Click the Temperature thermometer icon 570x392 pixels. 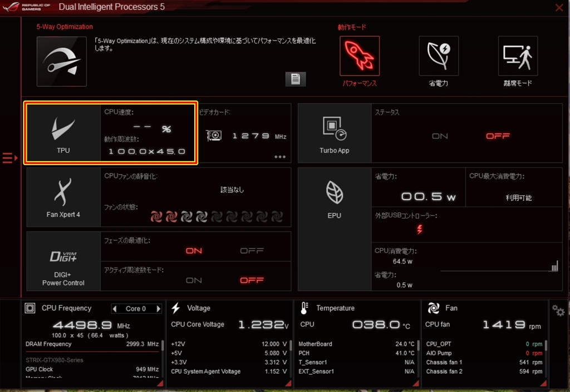(304, 308)
